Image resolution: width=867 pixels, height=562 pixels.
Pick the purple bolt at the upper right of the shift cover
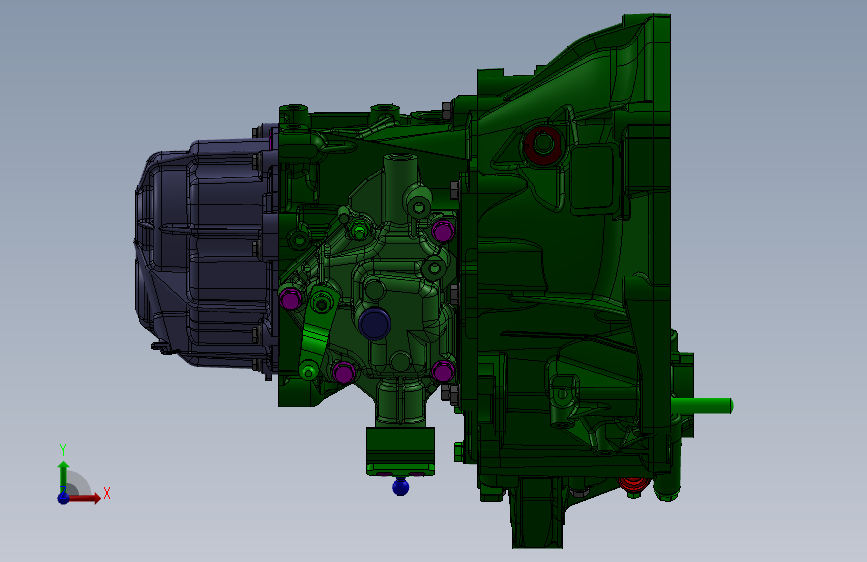tap(443, 231)
